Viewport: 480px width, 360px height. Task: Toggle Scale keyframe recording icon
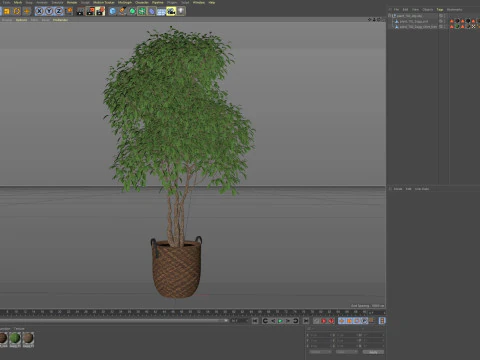349,321
